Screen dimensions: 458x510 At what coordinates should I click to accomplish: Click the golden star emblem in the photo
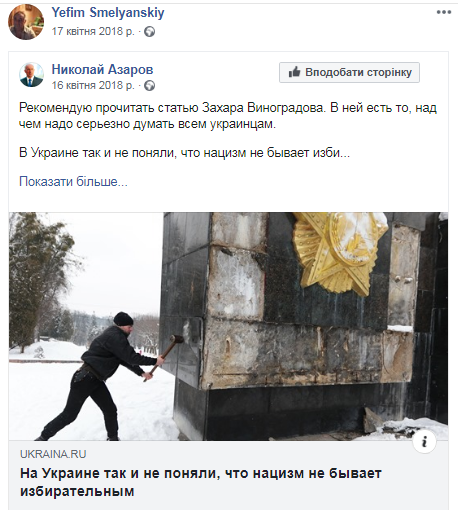340,254
